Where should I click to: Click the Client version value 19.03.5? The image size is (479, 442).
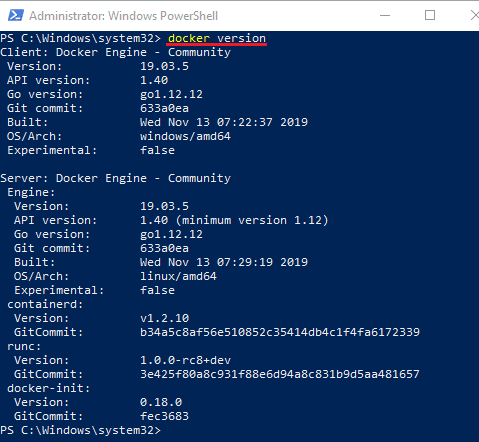coord(164,66)
